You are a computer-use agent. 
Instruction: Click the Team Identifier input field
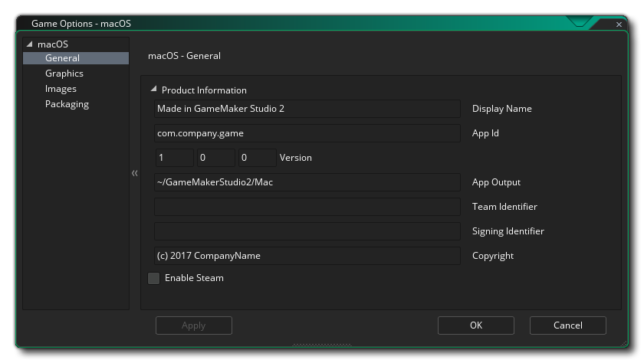307,207
